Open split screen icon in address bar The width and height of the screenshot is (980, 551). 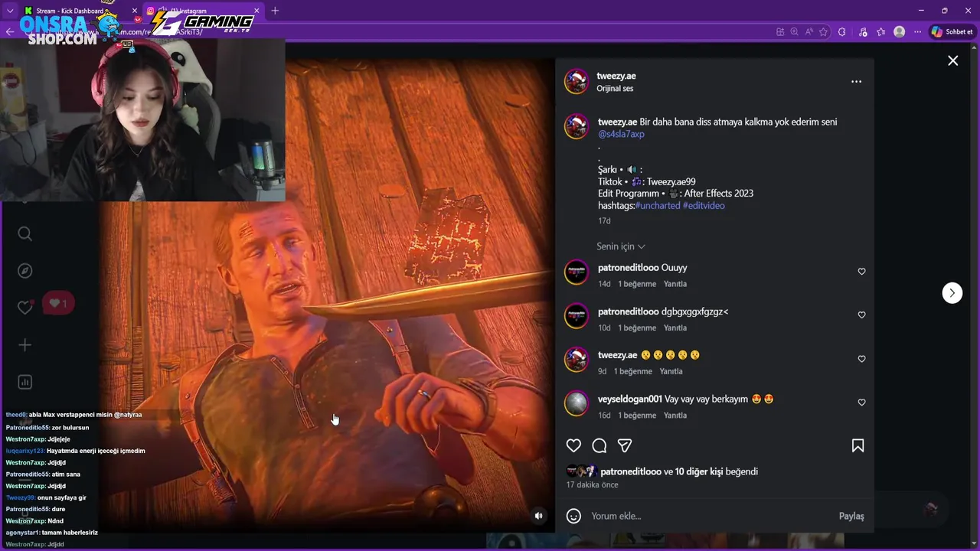point(780,31)
